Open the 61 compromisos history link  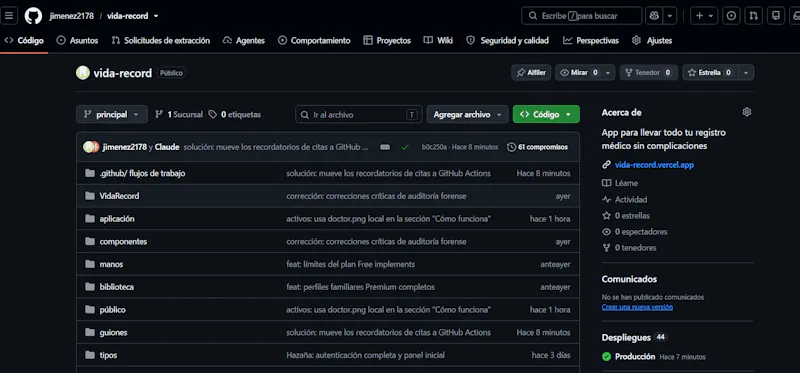click(x=537, y=147)
